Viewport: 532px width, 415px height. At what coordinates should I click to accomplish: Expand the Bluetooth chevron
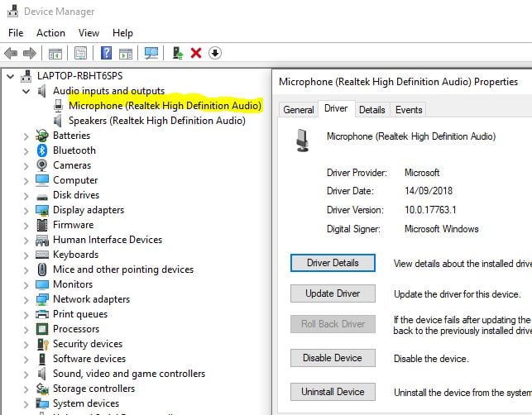(x=26, y=151)
